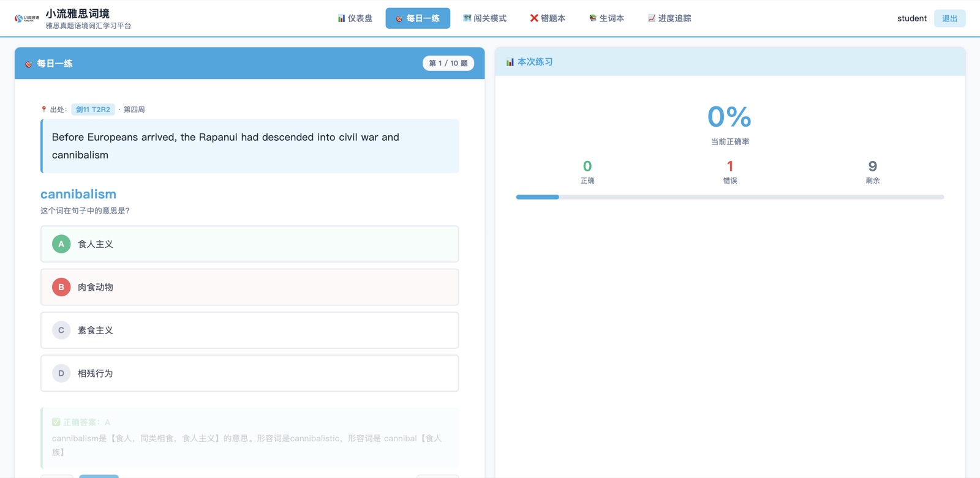Image resolution: width=980 pixels, height=478 pixels.
Task: Go to the 错题本 tab
Action: point(548,18)
